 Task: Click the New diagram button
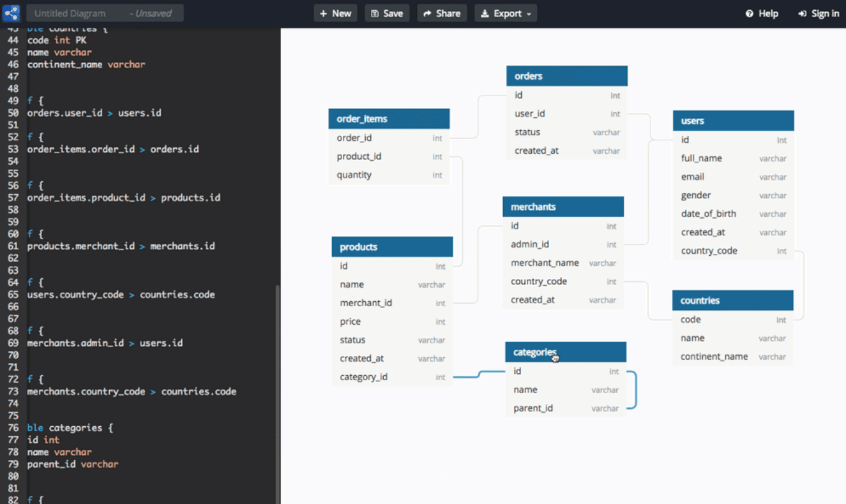tap(335, 13)
